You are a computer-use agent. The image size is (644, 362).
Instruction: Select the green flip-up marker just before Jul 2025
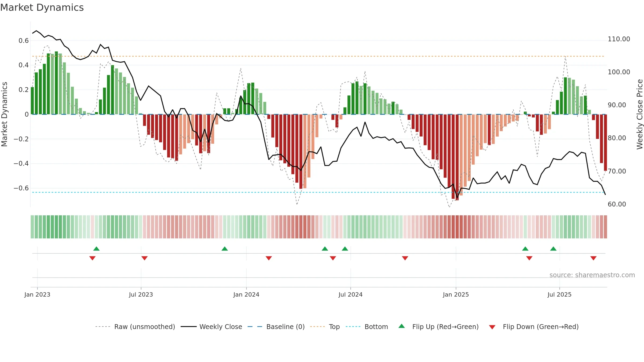[x=553, y=249]
